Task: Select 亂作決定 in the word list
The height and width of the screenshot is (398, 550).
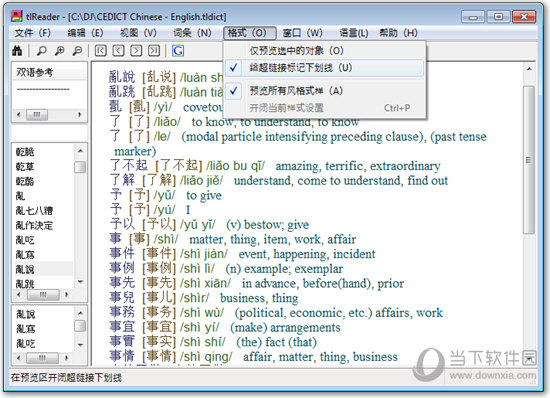Action: pyautogui.click(x=34, y=225)
